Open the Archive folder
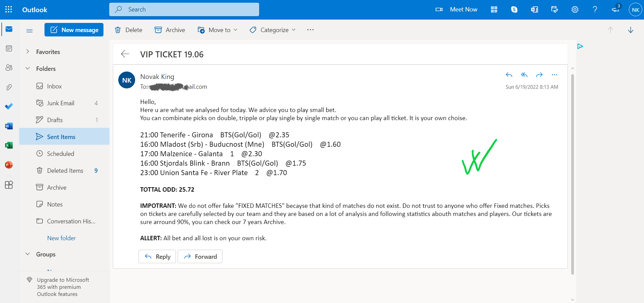The image size is (644, 303). click(64, 187)
